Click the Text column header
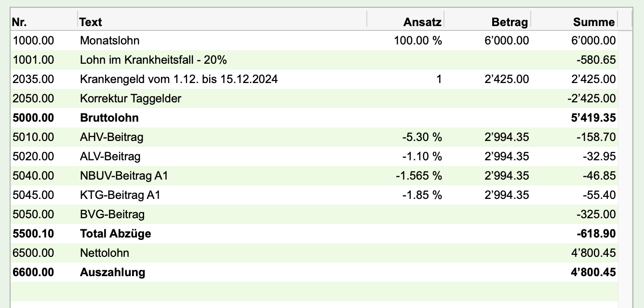644x308 pixels. click(222, 22)
